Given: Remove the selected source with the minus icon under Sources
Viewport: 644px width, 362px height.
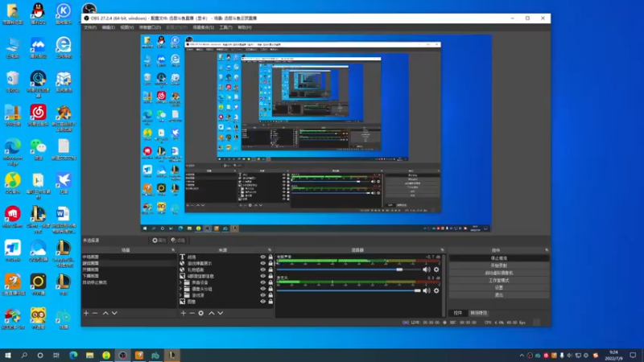Looking at the screenshot, I should 192,313.
